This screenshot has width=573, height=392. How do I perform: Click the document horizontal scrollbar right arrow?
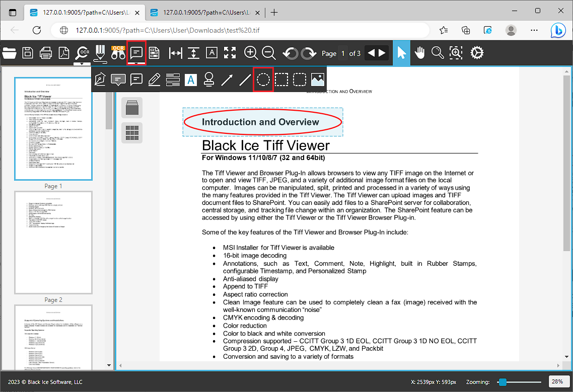click(558, 365)
